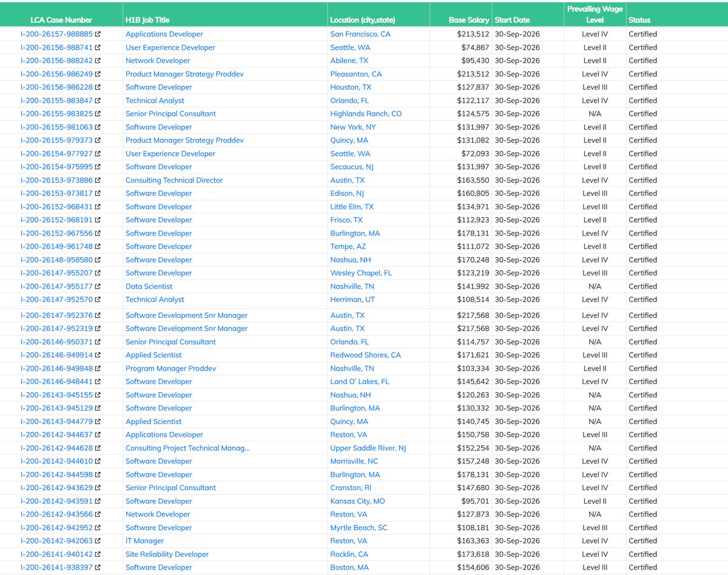Select Land O' Lakes, FL location link
728x575 pixels.
click(x=360, y=382)
